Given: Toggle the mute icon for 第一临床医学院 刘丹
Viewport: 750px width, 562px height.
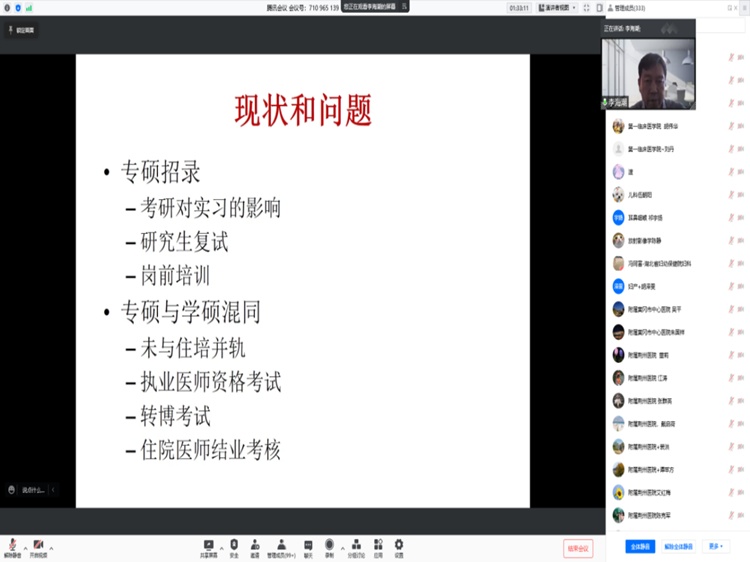Looking at the screenshot, I should pyautogui.click(x=730, y=148).
